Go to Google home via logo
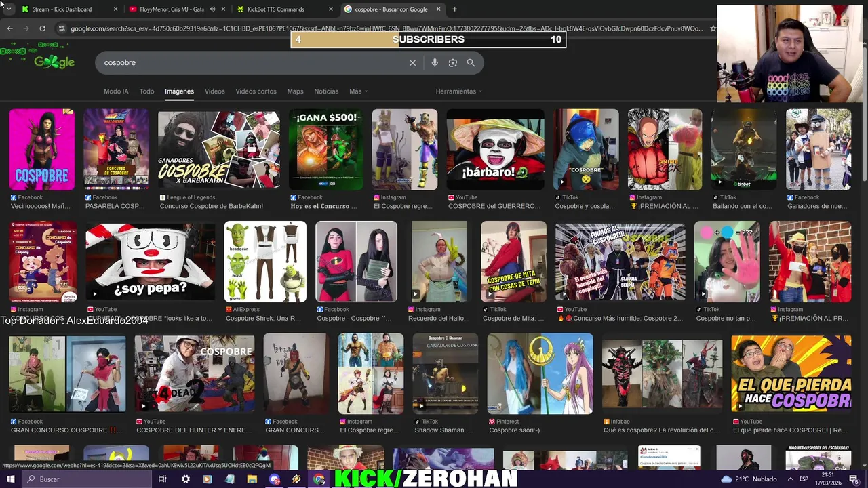868x488 pixels. 54,62
